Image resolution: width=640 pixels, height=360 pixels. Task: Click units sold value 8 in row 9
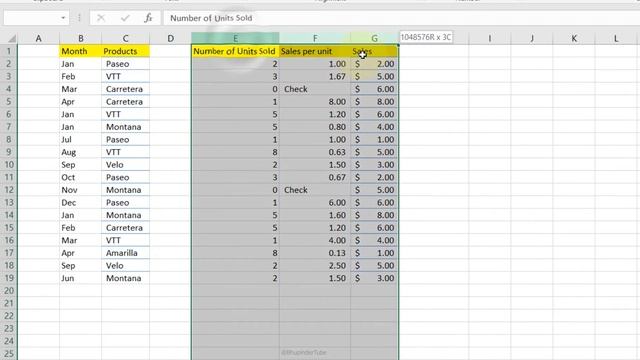(235, 152)
